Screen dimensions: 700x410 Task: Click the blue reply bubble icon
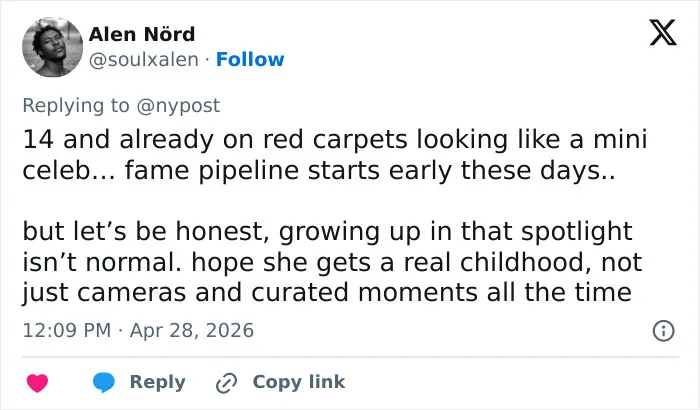click(104, 382)
